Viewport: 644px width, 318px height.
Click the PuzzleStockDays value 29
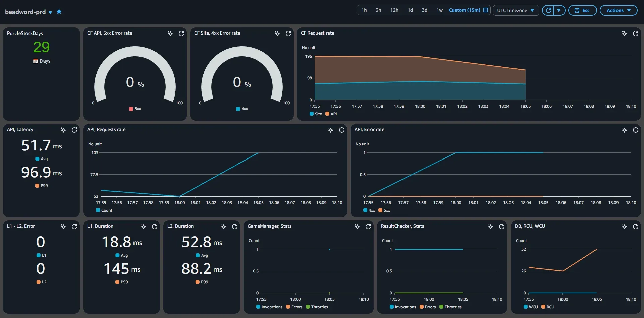pyautogui.click(x=41, y=47)
